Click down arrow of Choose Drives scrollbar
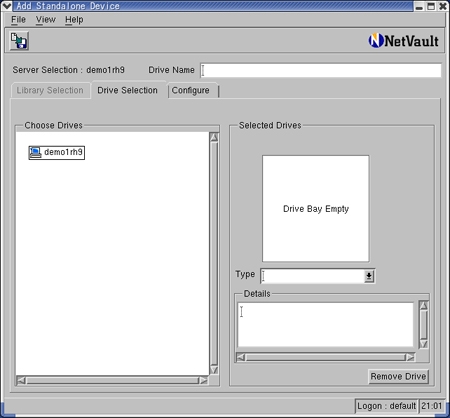The height and width of the screenshot is (418, 450). (214, 370)
